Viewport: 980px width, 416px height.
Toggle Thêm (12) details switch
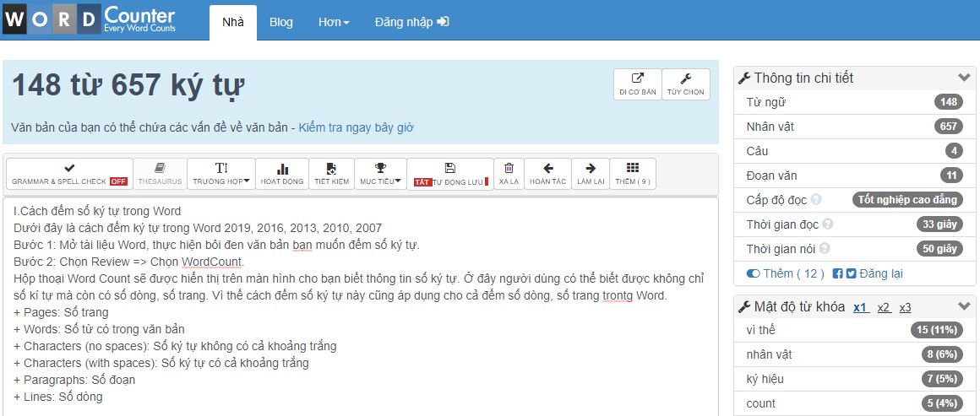point(753,273)
